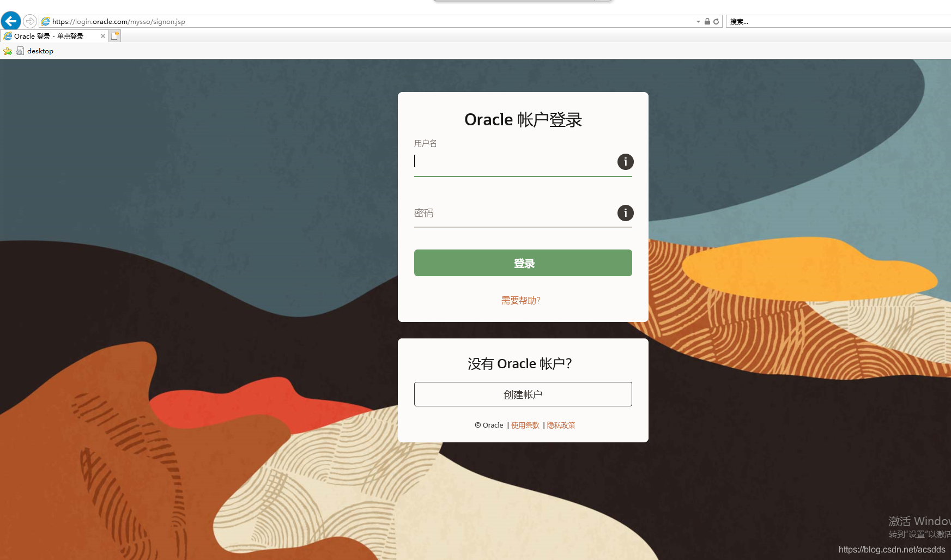Open the address bar history dropdown arrow
This screenshot has width=951, height=560.
[x=698, y=22]
